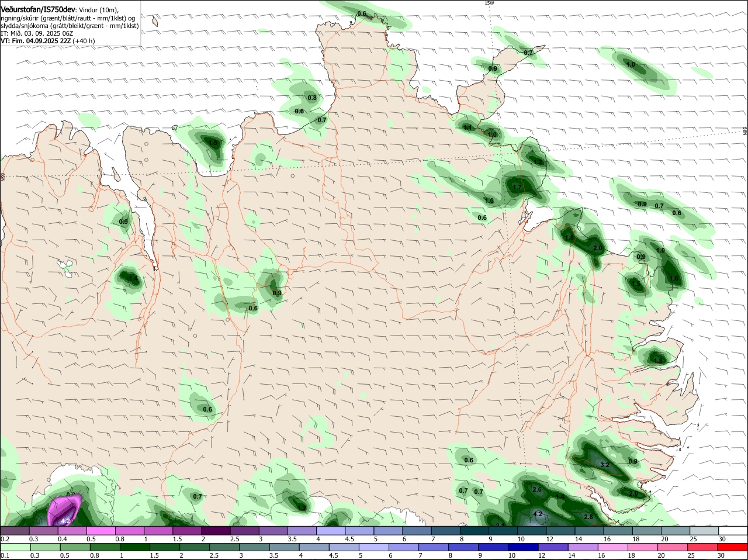748x560 pixels.
Task: Click the 2.6 precipitation value on the map
Action: (538, 489)
